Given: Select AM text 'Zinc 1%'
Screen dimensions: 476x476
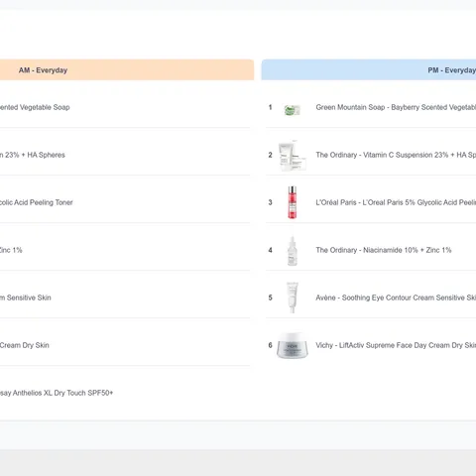Looking at the screenshot, I should (x=11, y=250).
